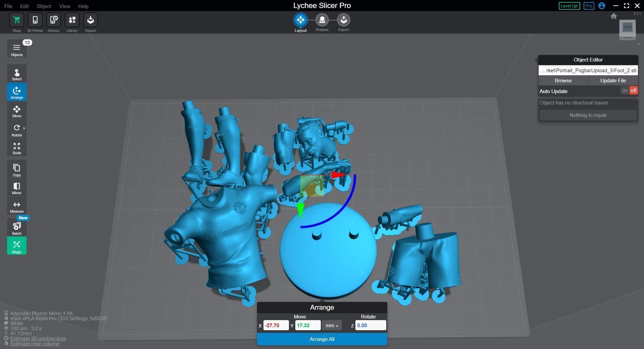644x349 pixels.
Task: Click the red X-axis gizmo arrow
Action: pyautogui.click(x=339, y=175)
